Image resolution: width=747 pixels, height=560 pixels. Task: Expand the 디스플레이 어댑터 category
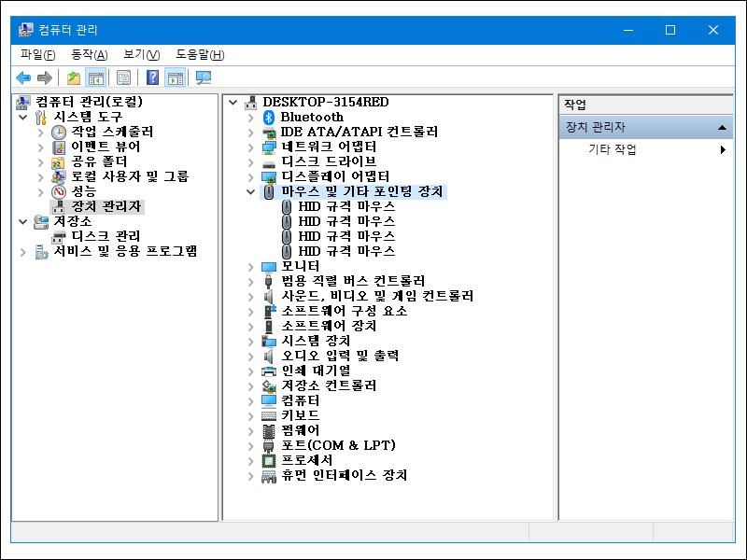click(x=251, y=177)
